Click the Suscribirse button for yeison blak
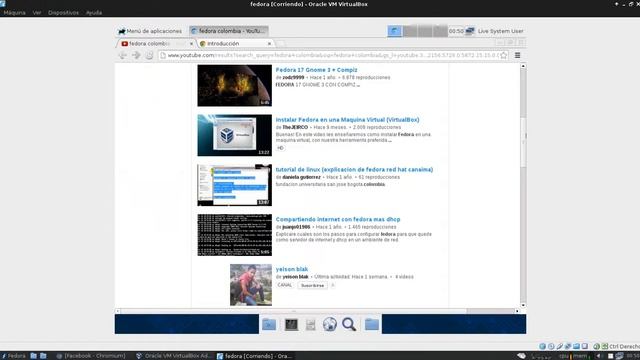640x360 pixels. (312, 285)
